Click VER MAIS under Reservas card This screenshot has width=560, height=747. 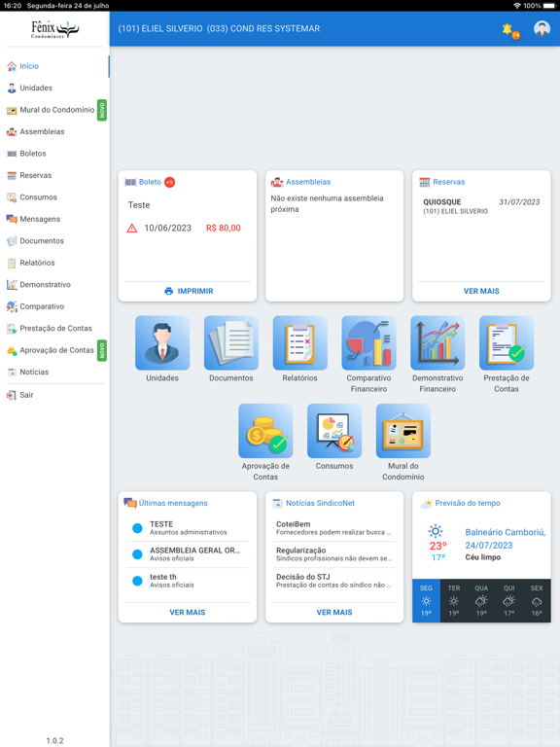pyautogui.click(x=481, y=291)
